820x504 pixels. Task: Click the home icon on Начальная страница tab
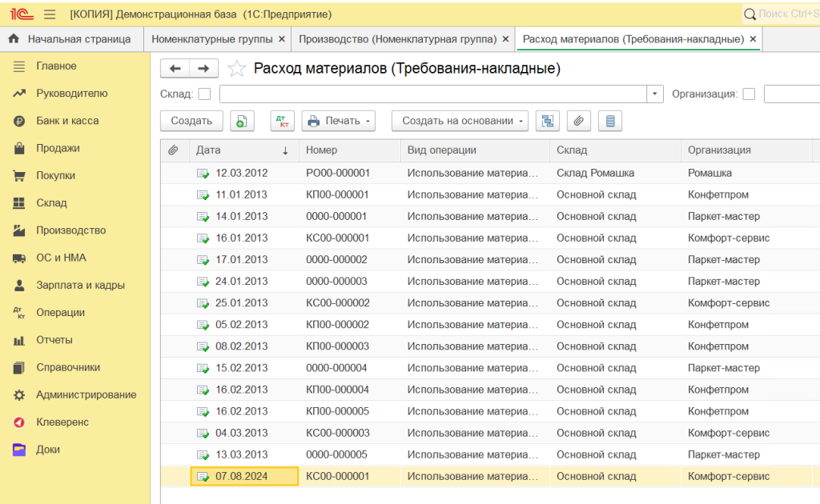point(14,38)
